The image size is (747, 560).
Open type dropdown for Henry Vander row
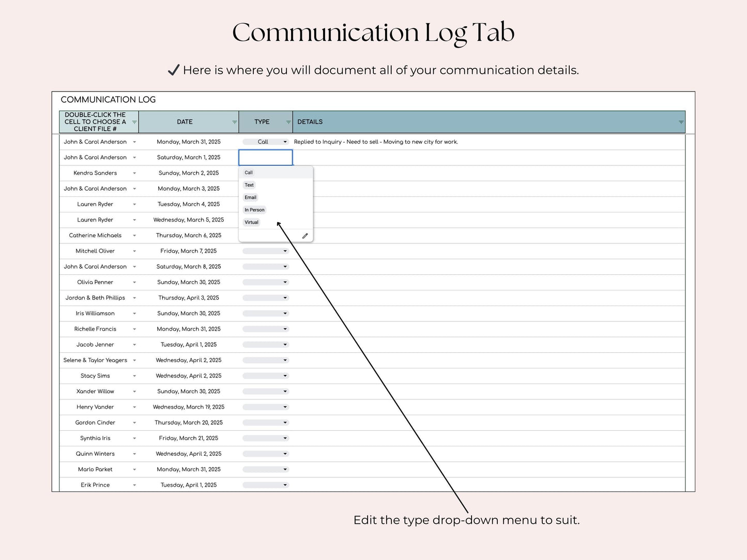click(x=266, y=407)
